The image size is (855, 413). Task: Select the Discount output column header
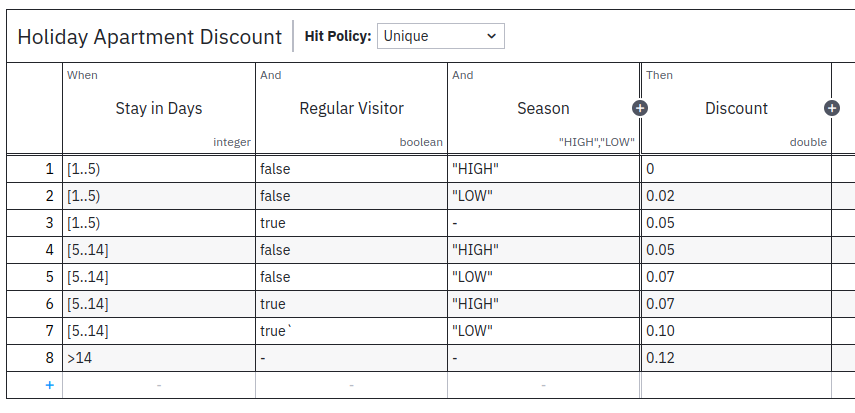(x=736, y=108)
